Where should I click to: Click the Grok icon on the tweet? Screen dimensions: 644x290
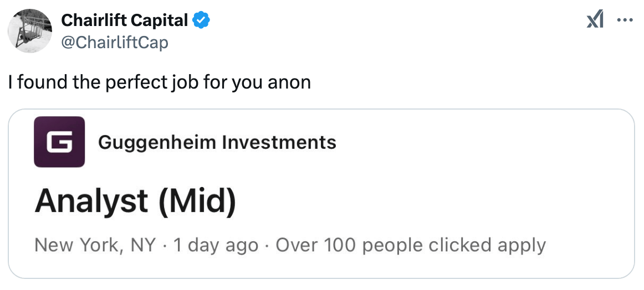(x=595, y=20)
